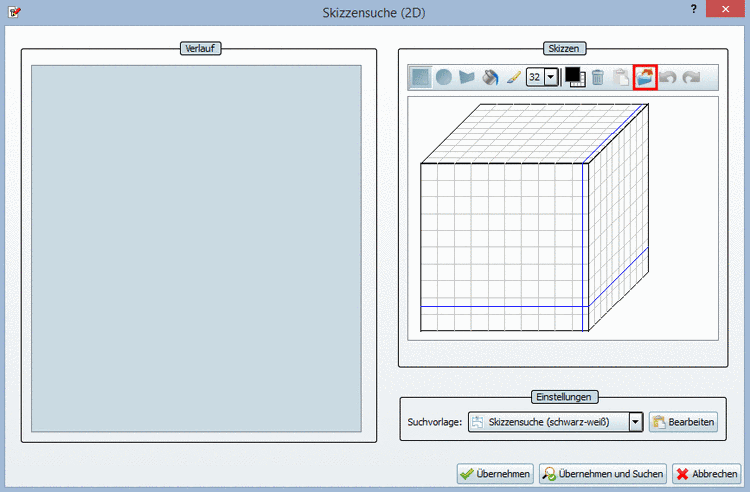The height and width of the screenshot is (492, 750).
Task: Click inside the sketch drawing canvas
Action: coord(563,219)
